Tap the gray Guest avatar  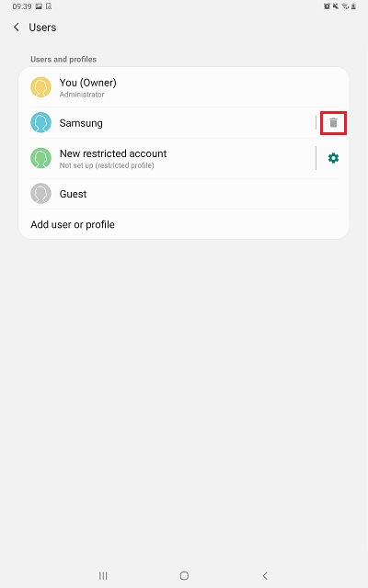(40, 194)
